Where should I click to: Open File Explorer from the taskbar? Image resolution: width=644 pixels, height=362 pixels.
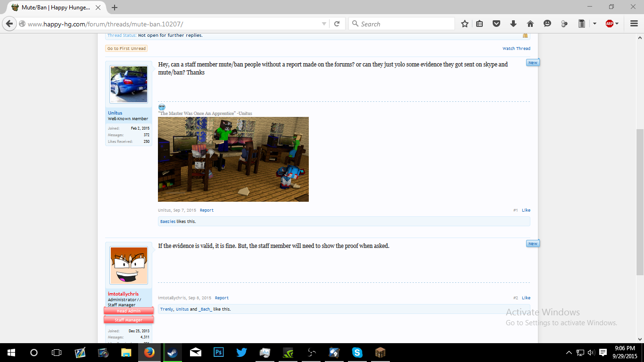coord(126,353)
